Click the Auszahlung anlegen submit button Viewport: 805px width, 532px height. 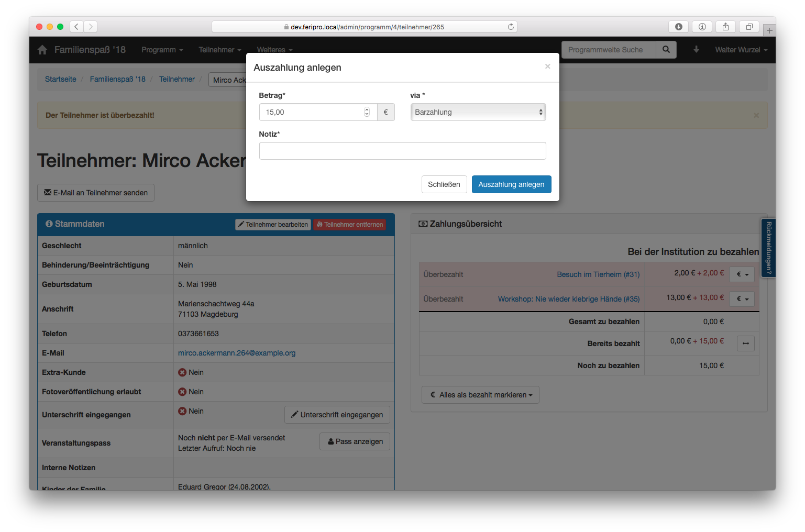[x=511, y=184]
